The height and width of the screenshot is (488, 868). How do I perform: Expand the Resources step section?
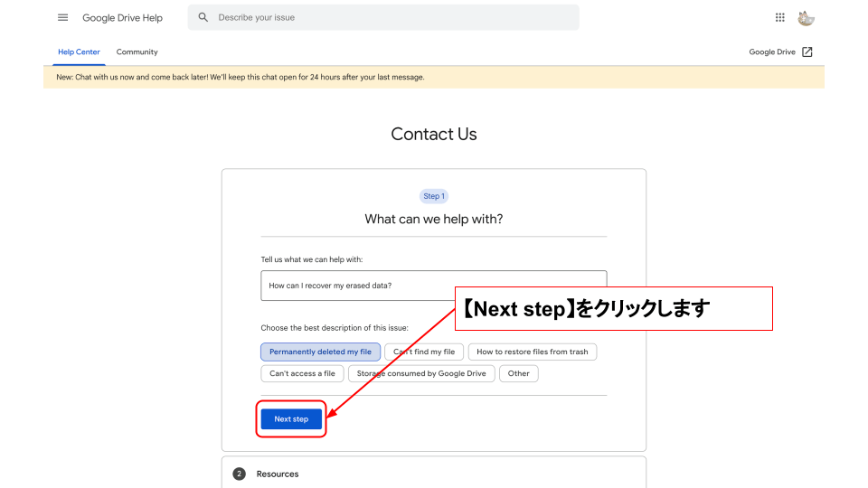click(278, 474)
